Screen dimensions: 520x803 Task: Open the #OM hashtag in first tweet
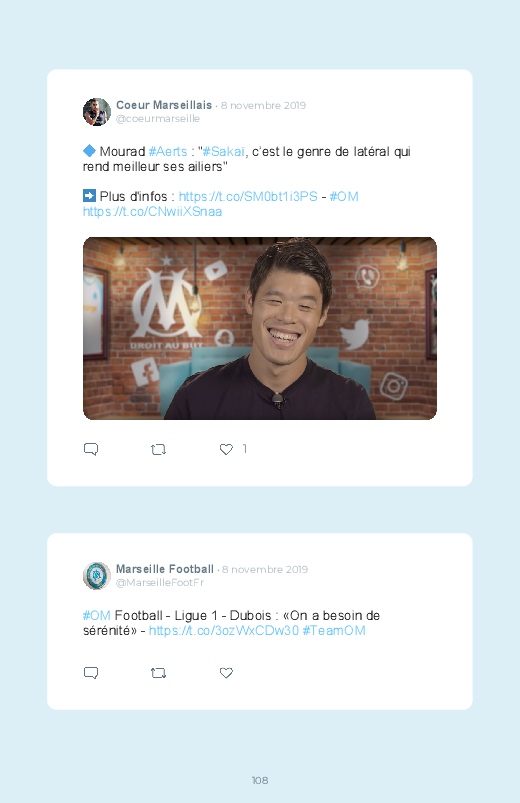344,197
